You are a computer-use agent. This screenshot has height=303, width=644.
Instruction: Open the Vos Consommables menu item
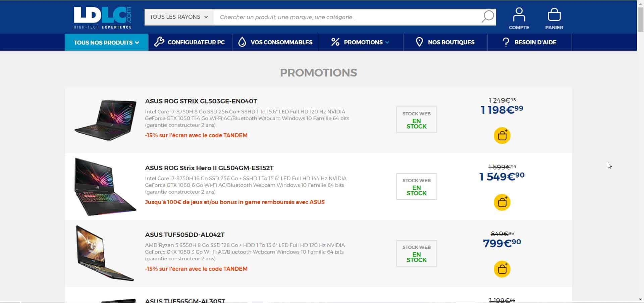(275, 42)
